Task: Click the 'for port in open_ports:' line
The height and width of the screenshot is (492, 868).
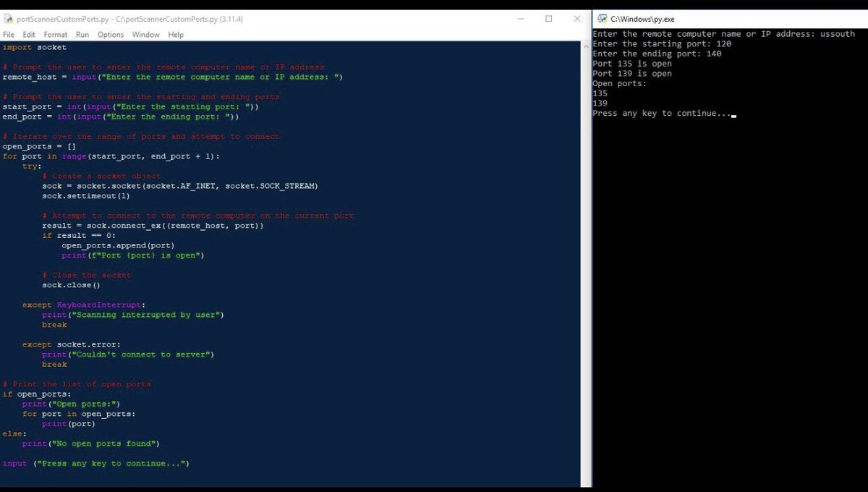Action: coord(79,414)
